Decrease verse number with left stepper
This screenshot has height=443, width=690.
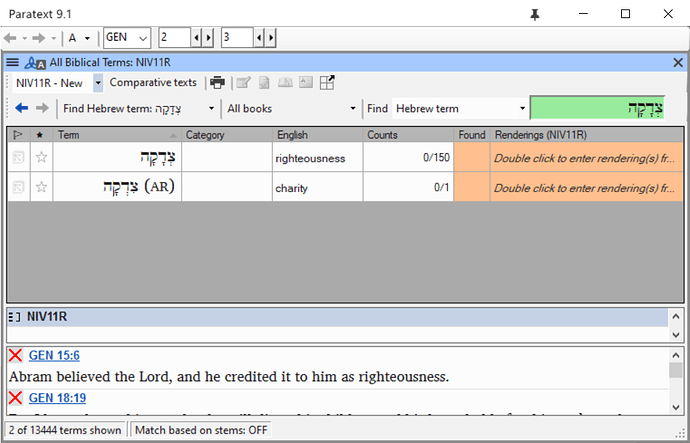259,38
